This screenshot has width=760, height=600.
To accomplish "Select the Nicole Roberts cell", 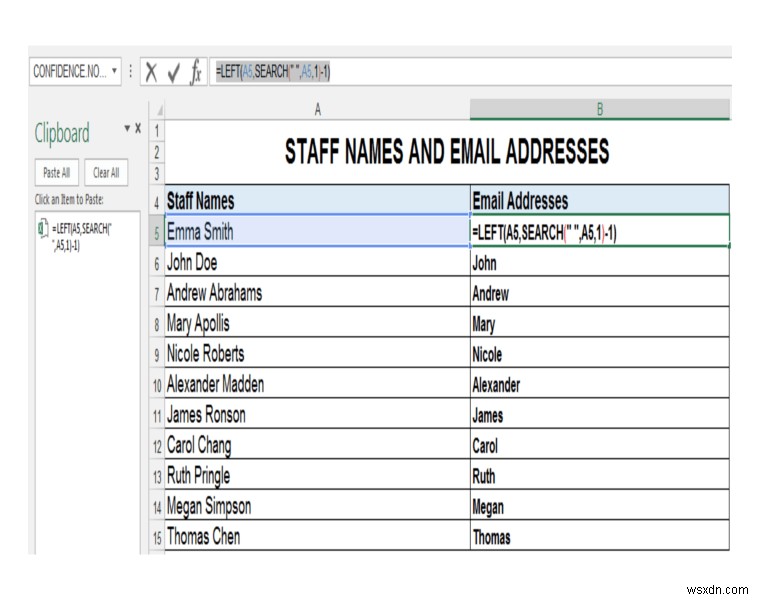I will click(317, 353).
